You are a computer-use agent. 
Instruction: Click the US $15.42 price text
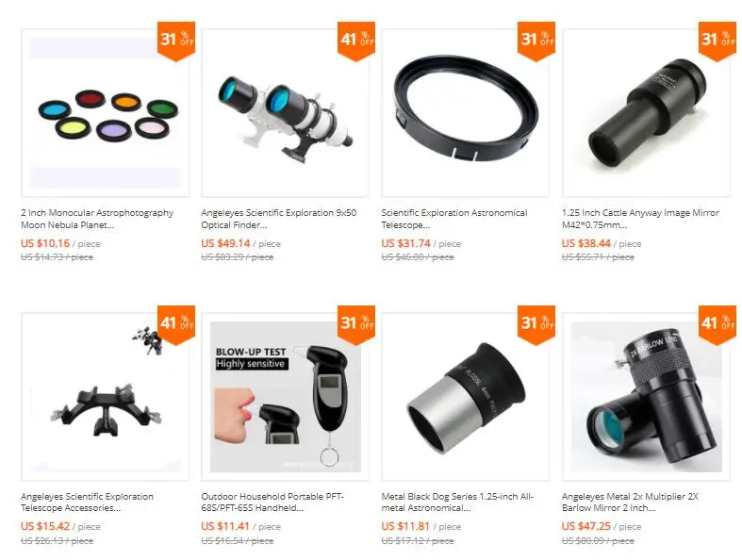pyautogui.click(x=45, y=526)
